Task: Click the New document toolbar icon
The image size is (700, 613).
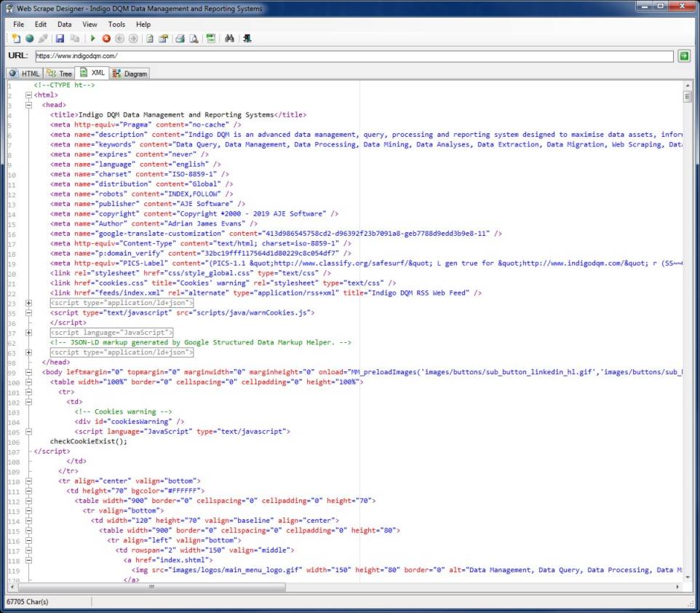Action: tap(16, 39)
